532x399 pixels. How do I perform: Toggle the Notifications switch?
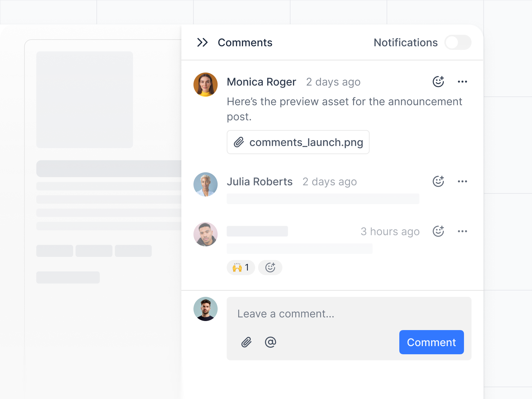(x=458, y=42)
